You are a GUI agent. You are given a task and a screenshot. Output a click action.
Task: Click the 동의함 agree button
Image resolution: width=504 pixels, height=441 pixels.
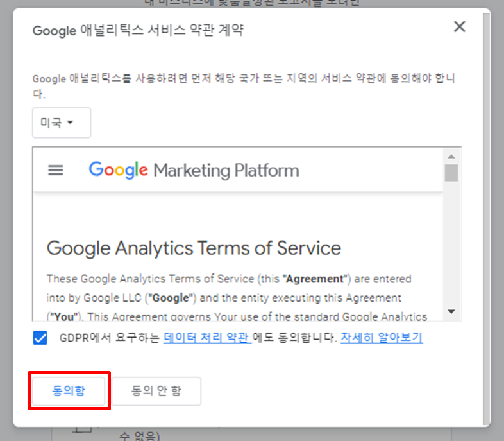point(69,391)
